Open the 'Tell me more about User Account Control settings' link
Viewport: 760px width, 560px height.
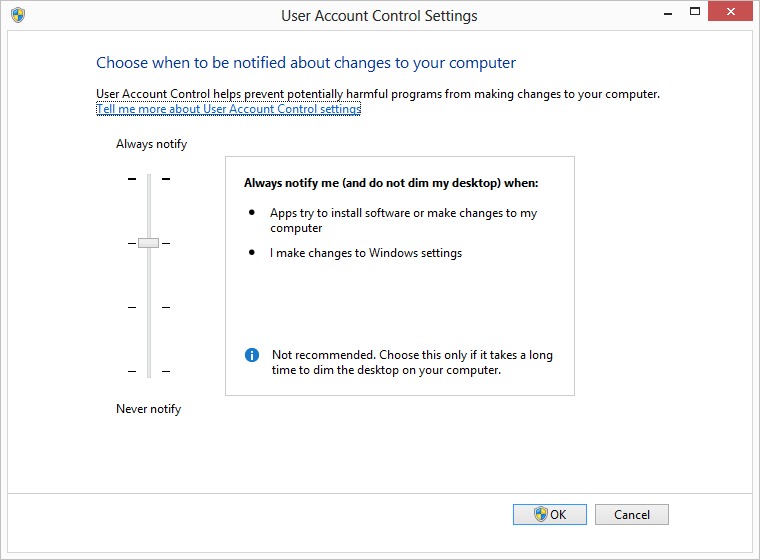click(x=228, y=109)
